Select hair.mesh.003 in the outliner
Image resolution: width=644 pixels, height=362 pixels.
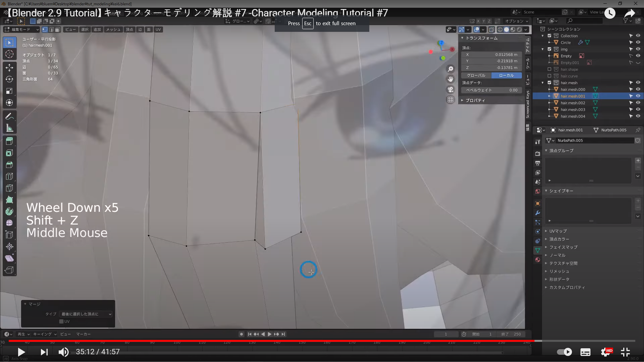coord(573,110)
